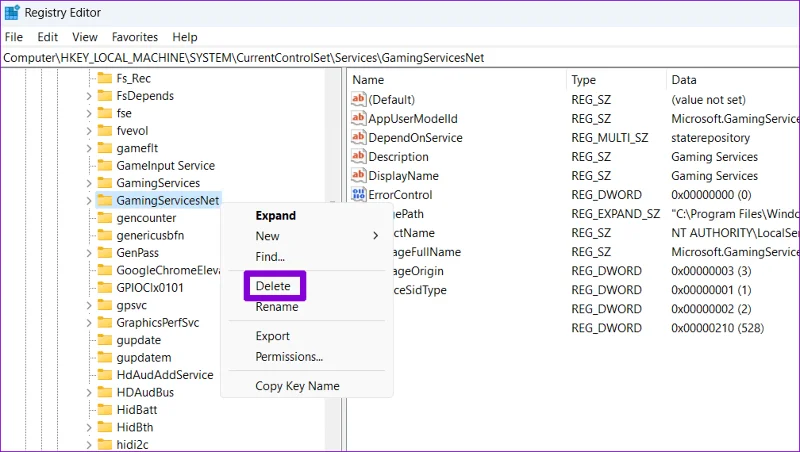The width and height of the screenshot is (800, 452).
Task: Click the GraphicsPerfSvc folder icon
Action: pos(105,322)
